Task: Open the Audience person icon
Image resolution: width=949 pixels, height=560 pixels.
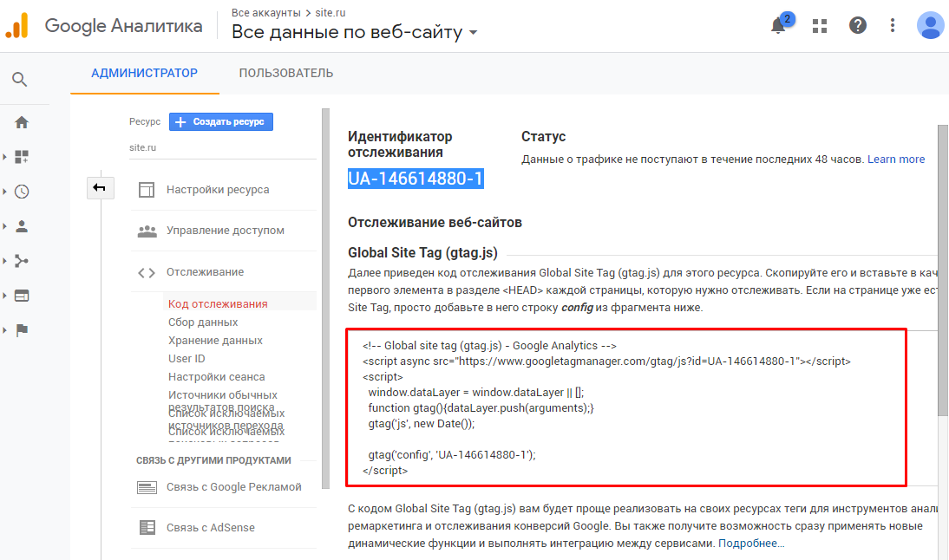Action: click(22, 226)
